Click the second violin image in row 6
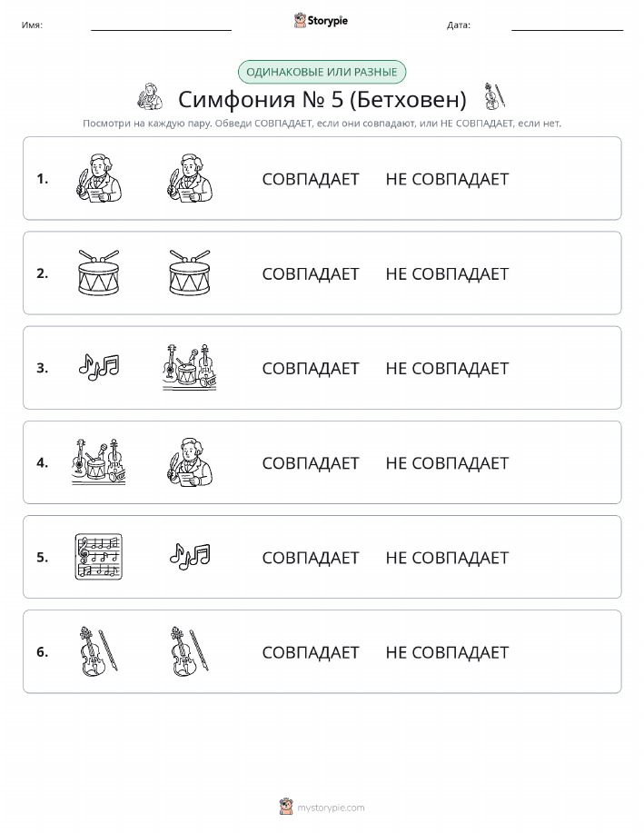Viewport: 644px width, 833px height. point(190,651)
